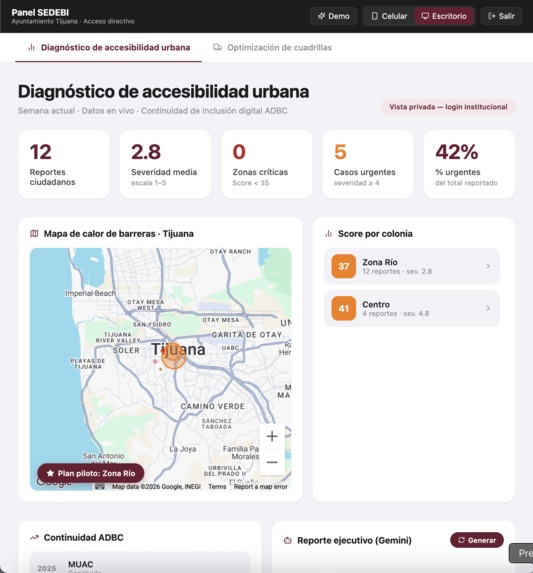Click the trend icon beside Continuidad ADBC
533x573 pixels.
point(34,538)
